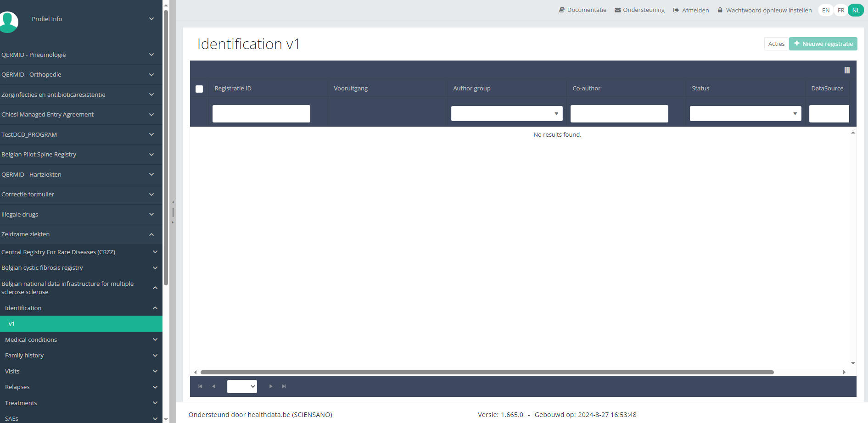Click the user profile avatar icon
The width and height of the screenshot is (868, 423).
click(x=8, y=21)
